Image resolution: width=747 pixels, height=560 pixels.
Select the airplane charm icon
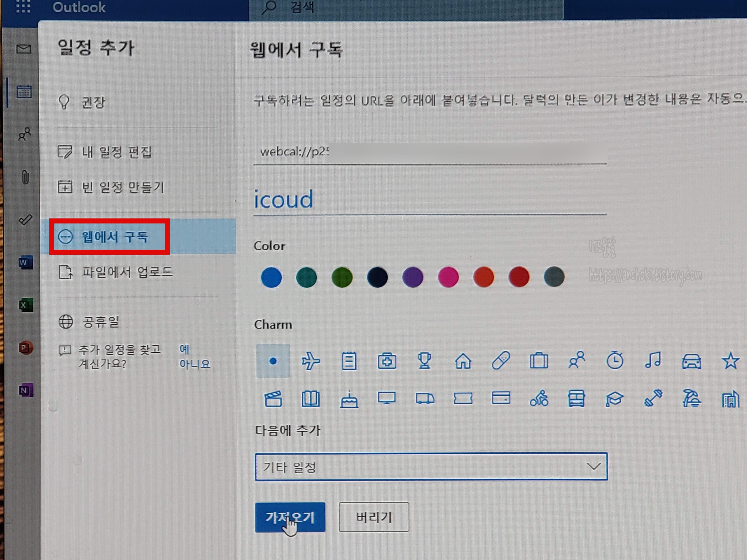310,361
